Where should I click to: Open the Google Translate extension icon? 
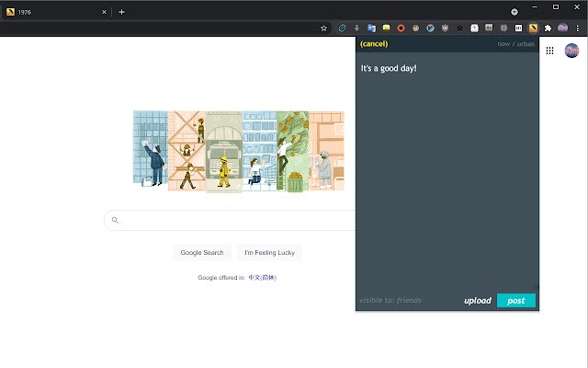(371, 29)
